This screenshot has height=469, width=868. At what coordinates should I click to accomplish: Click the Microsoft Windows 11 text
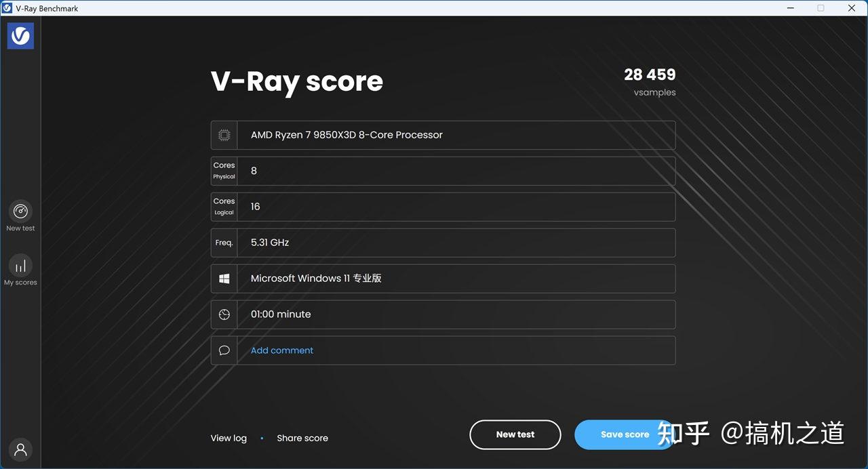[316, 279]
